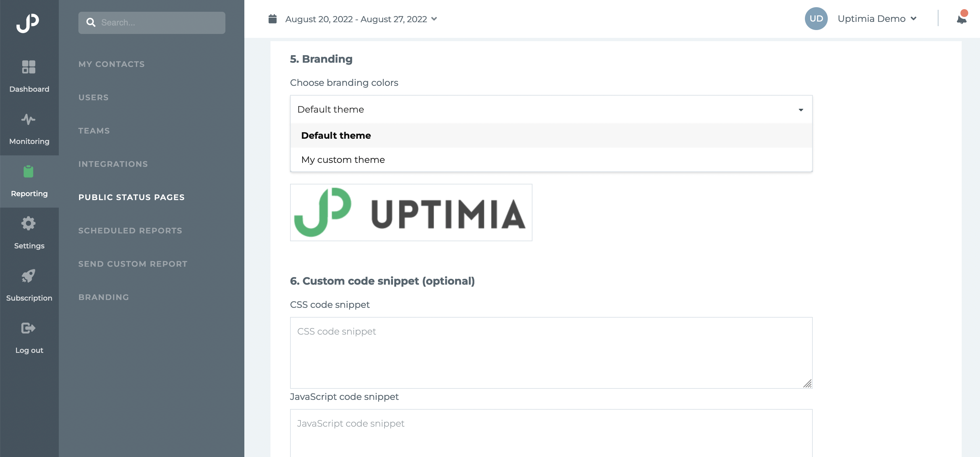The image size is (980, 457).
Task: Click the CSS textarea resize handle
Action: (807, 383)
